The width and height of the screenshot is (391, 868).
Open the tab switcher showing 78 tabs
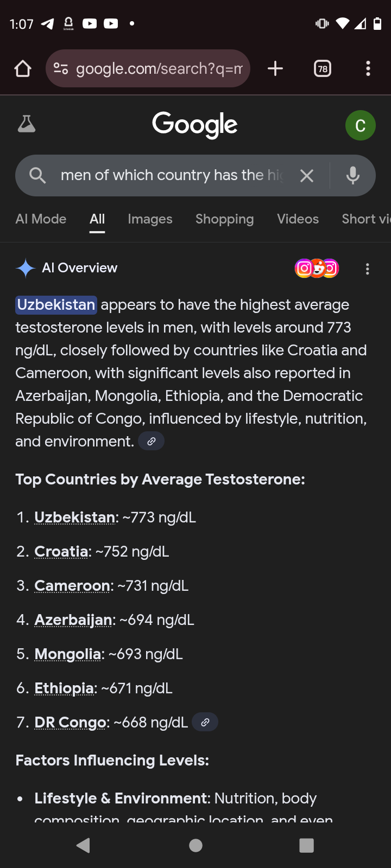(x=323, y=69)
